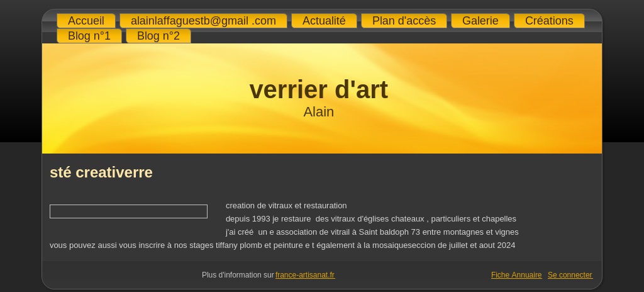Click the Se connecter link
The height and width of the screenshot is (292, 644).
tap(570, 275)
